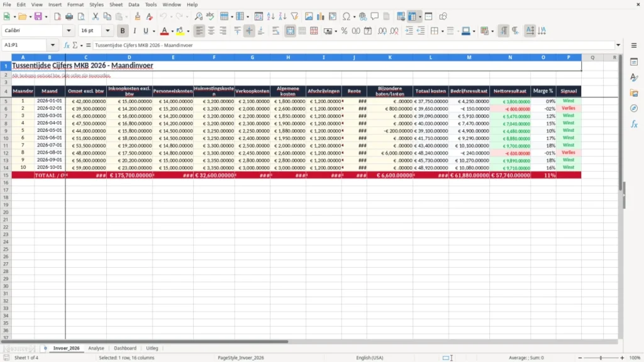Run the Spelling check icon
Image resolution: width=644 pixels, height=362 pixels.
tap(210, 16)
